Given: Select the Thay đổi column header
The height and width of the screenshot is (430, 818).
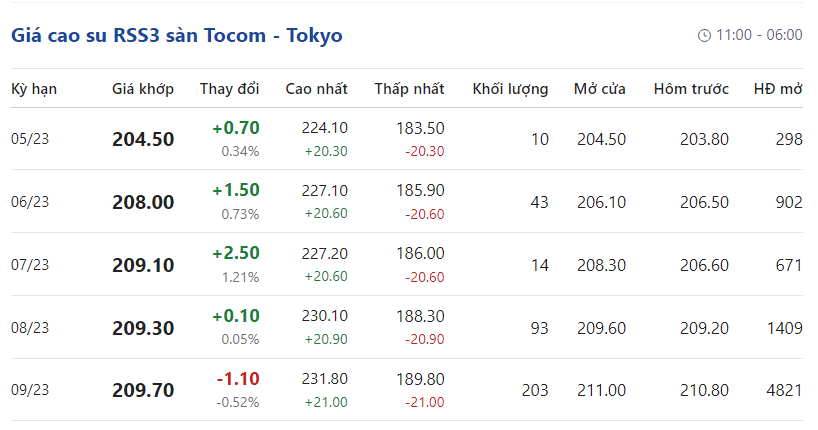Looking at the screenshot, I should coord(229,89).
